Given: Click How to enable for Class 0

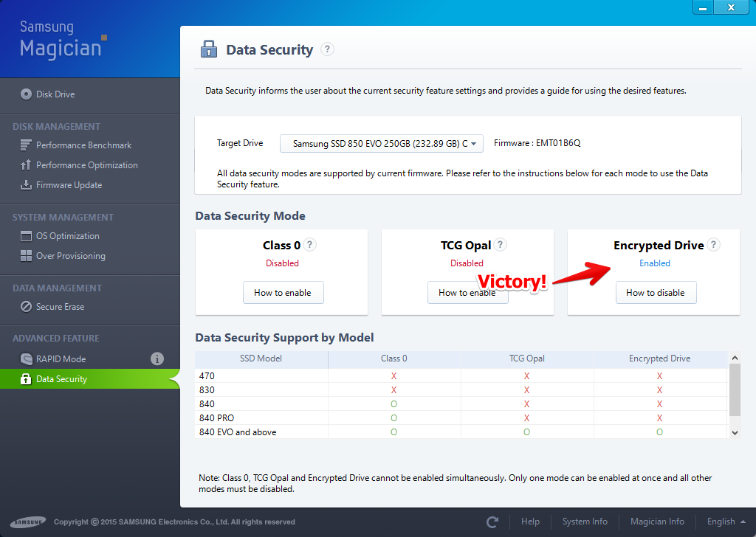Looking at the screenshot, I should click(283, 292).
